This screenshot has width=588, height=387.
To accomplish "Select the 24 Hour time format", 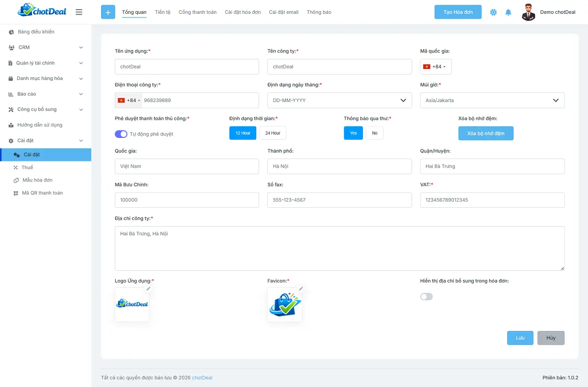I will click(272, 133).
